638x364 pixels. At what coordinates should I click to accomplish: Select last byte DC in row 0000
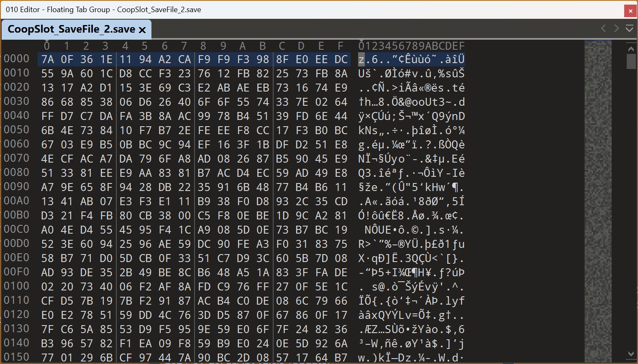pos(341,59)
